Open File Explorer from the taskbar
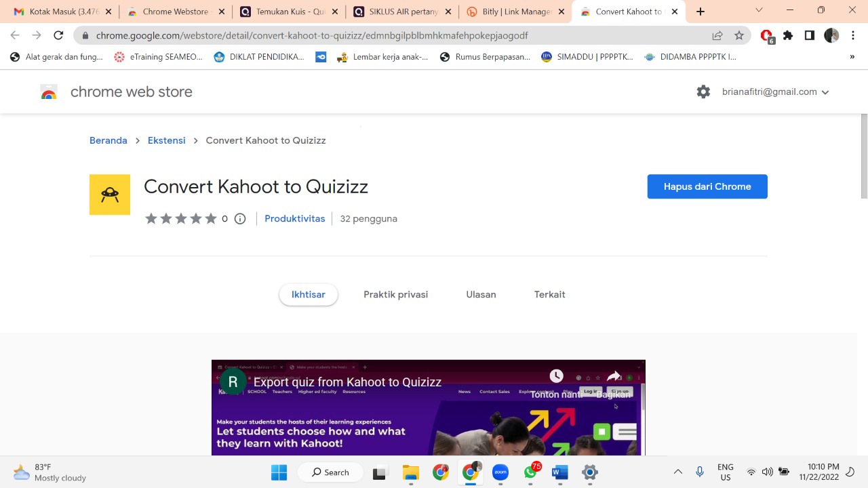Viewport: 868px width, 488px height. [411, 472]
